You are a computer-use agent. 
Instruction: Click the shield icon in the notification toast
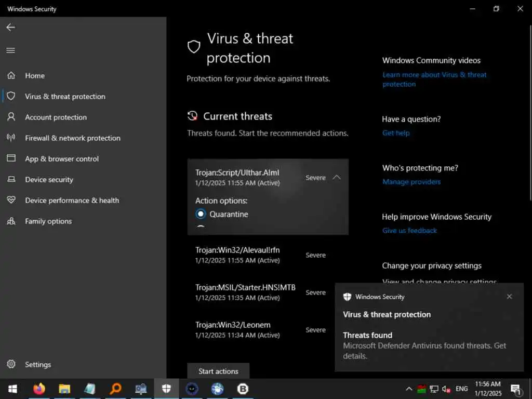pos(347,297)
